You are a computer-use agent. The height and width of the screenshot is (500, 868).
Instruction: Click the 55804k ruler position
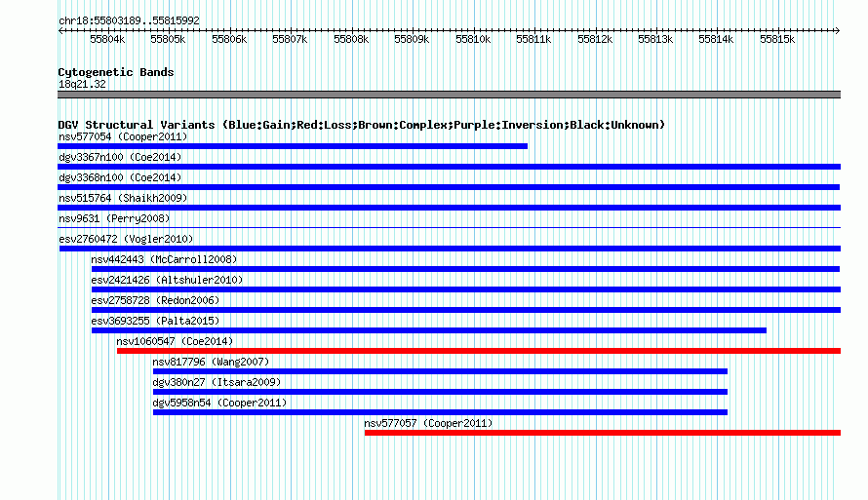[107, 39]
